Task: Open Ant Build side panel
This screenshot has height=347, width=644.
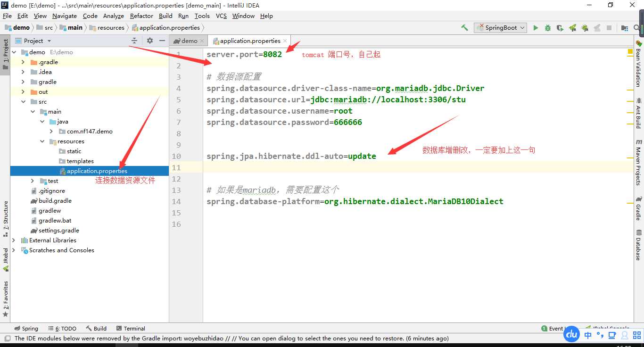Action: coord(639,113)
